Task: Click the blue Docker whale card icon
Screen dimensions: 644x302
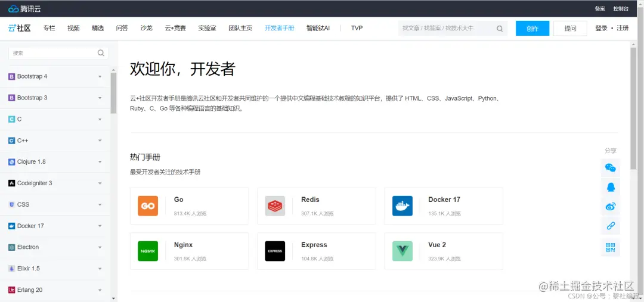Action: (402, 206)
